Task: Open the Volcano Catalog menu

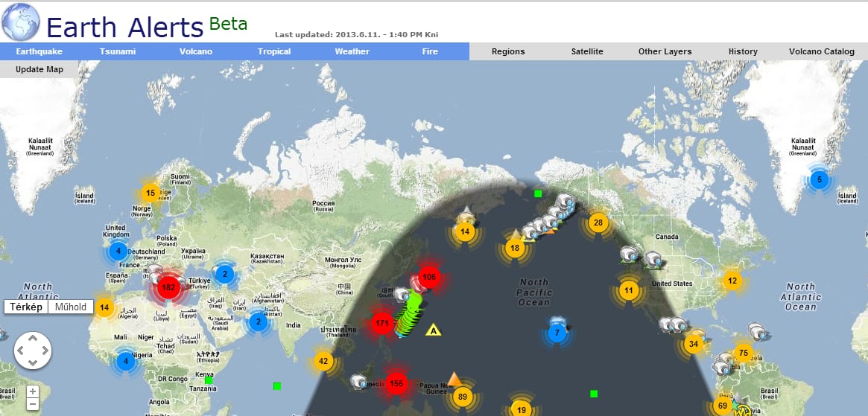Action: coord(822,51)
